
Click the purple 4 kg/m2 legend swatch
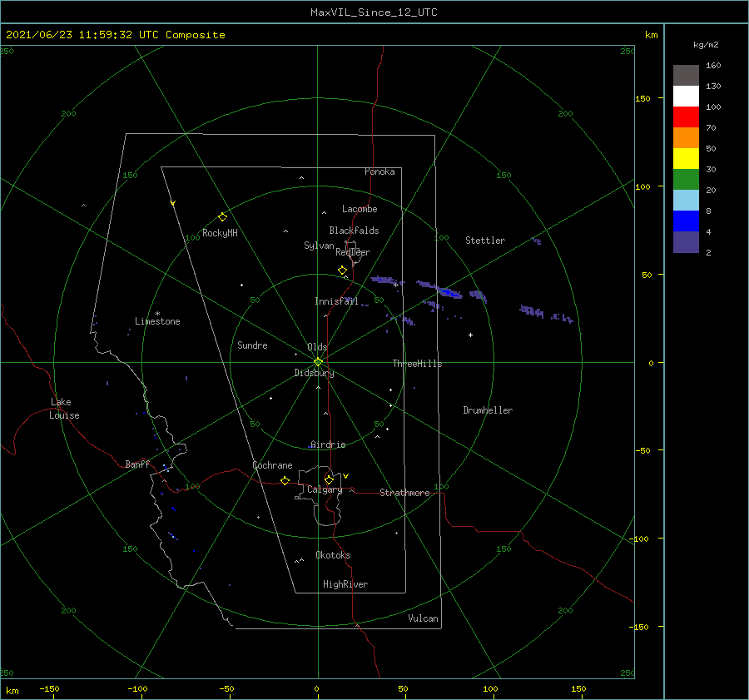[x=686, y=241]
